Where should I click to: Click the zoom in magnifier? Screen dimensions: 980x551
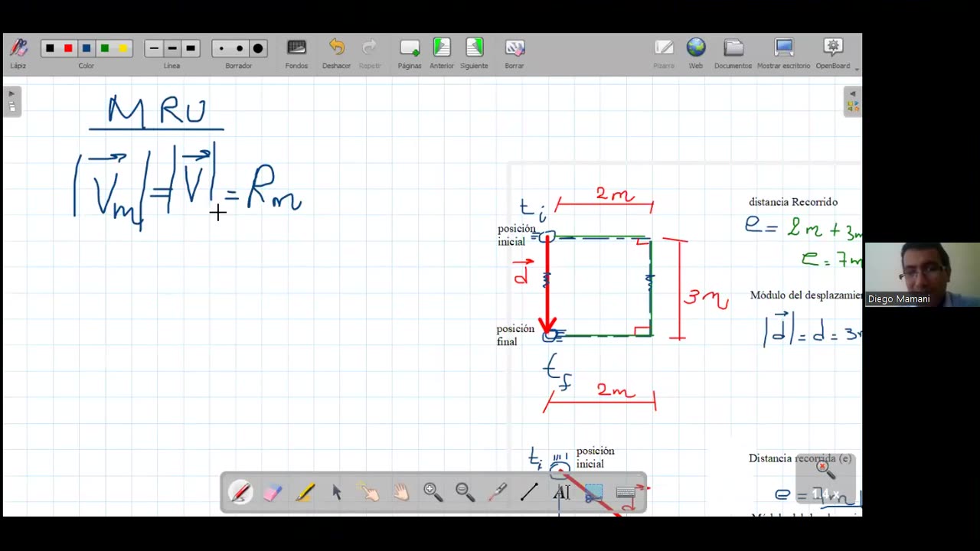pos(433,492)
